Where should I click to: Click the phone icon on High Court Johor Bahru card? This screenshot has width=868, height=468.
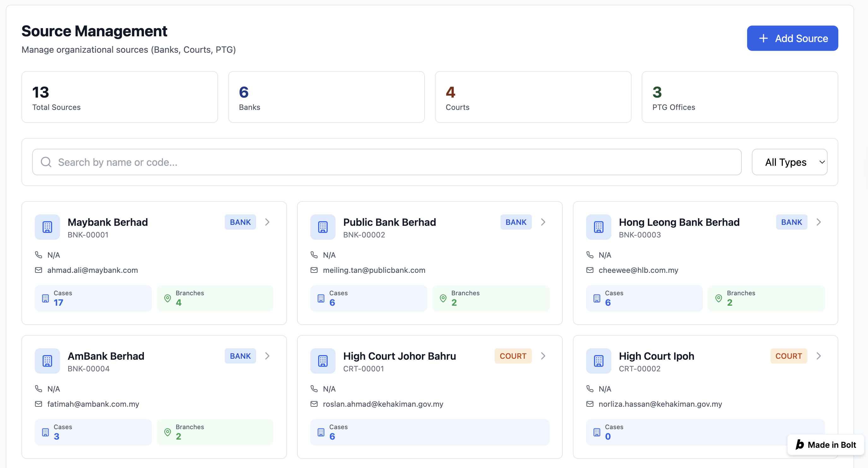pyautogui.click(x=314, y=388)
